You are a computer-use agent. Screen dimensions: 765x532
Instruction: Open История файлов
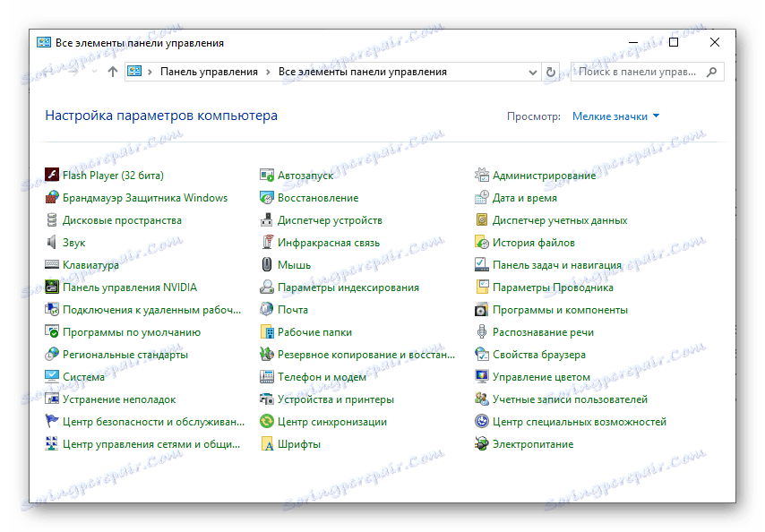(532, 242)
